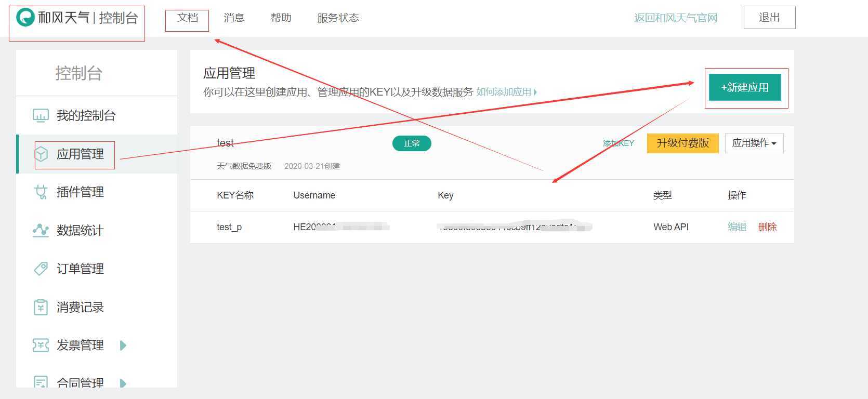Open the 如何添加应用 help link
The height and width of the screenshot is (399, 868).
tap(506, 92)
